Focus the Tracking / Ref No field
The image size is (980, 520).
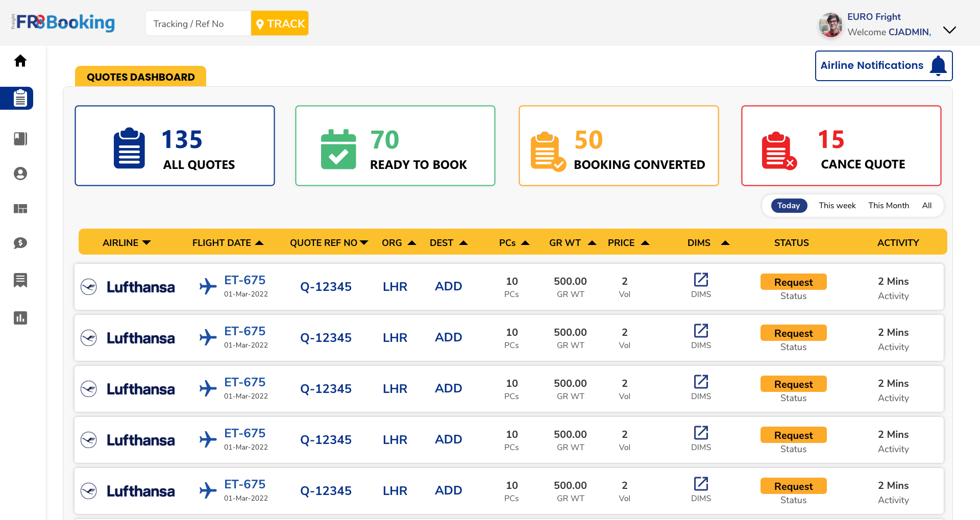(x=198, y=23)
